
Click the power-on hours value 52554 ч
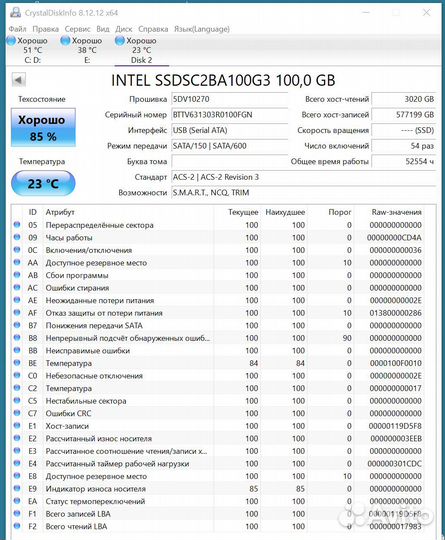click(x=404, y=161)
